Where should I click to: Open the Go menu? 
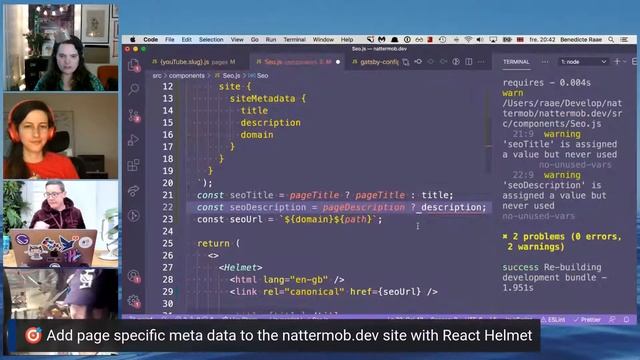(x=255, y=40)
